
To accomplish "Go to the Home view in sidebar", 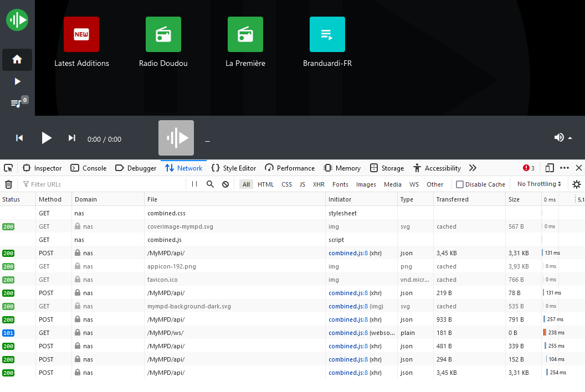I will pos(17,59).
